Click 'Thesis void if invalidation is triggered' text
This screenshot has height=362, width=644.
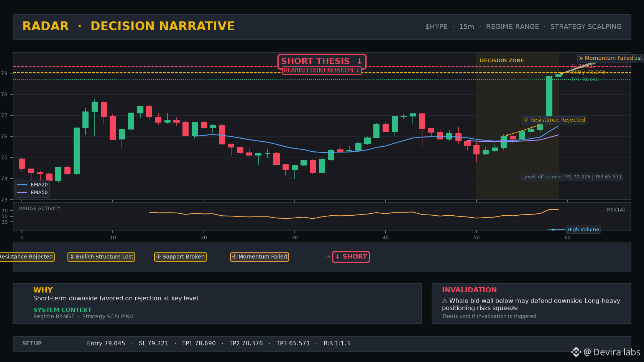pos(490,316)
